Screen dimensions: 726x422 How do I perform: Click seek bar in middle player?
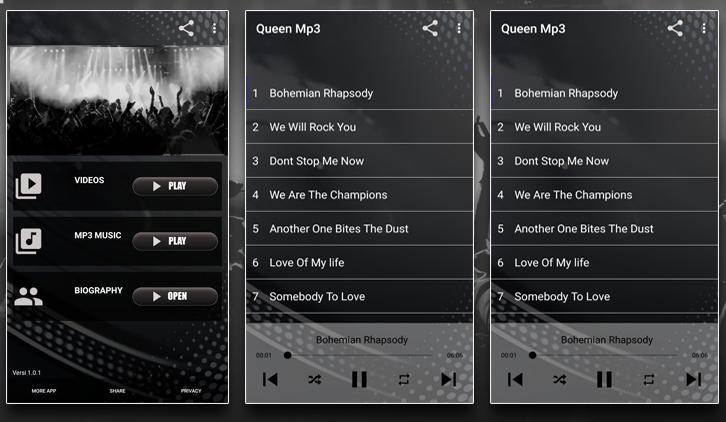click(x=359, y=355)
